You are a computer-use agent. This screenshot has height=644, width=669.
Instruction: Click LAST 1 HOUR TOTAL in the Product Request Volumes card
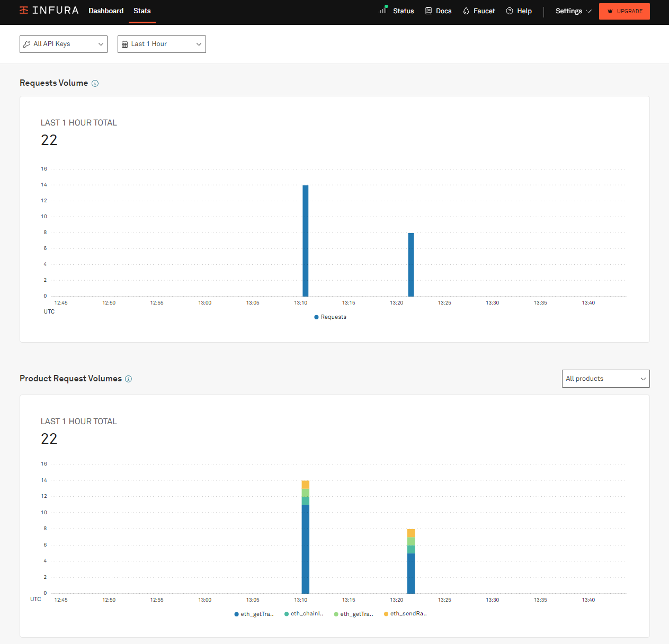[x=79, y=422]
